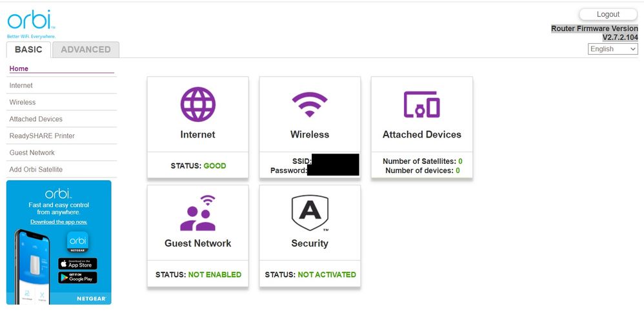Open Internet in the sidebar menu
644x313 pixels.
pyautogui.click(x=21, y=85)
